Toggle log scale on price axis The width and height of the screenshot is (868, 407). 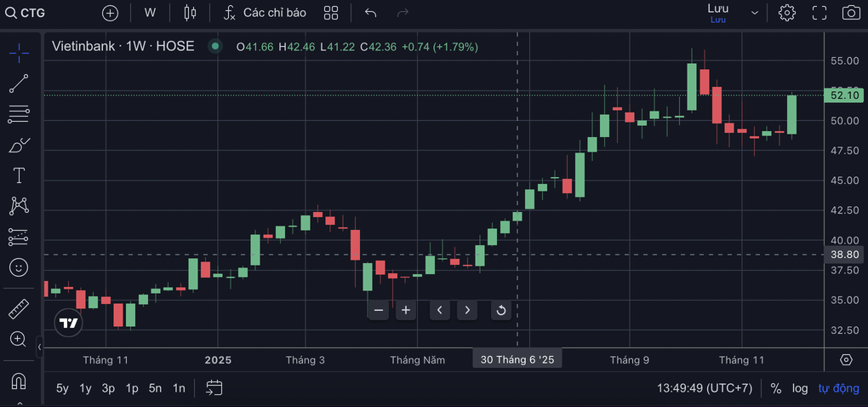pos(800,388)
